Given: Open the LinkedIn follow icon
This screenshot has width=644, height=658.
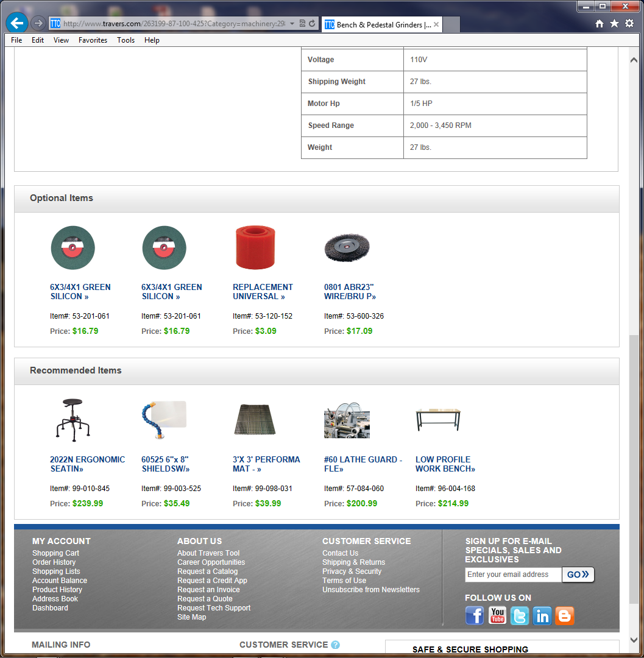Looking at the screenshot, I should (542, 615).
